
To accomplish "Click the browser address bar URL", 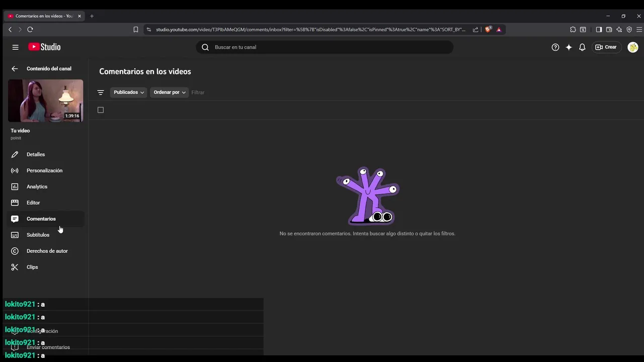I will [x=310, y=30].
